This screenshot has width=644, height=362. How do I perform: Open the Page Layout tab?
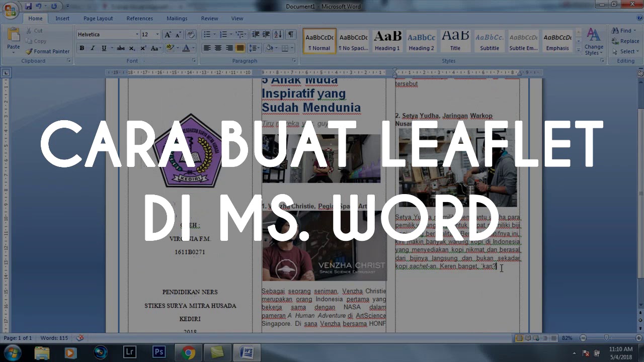coord(98,19)
